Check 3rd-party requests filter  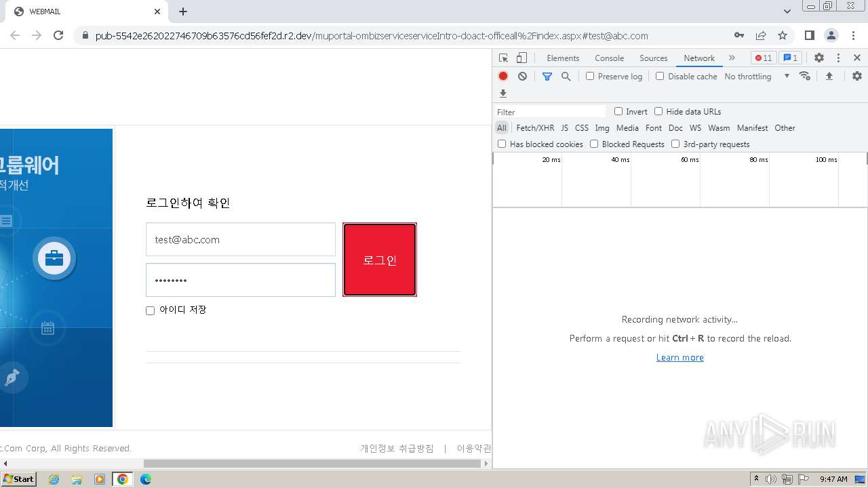[675, 144]
